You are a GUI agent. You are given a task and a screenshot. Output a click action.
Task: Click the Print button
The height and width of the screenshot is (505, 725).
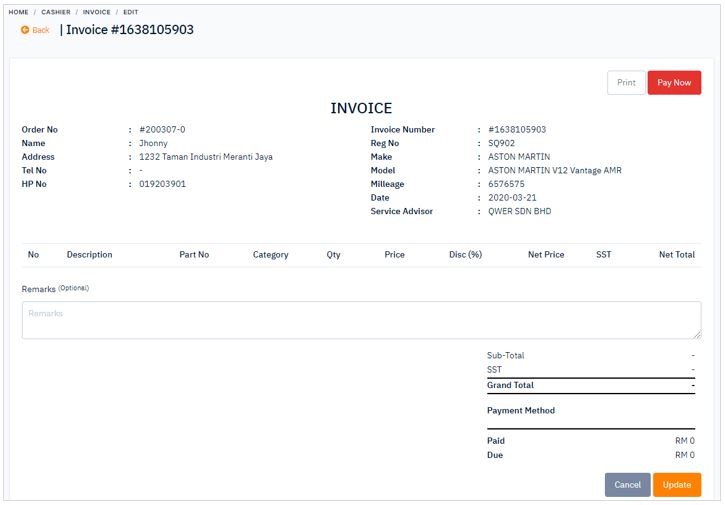coord(626,83)
